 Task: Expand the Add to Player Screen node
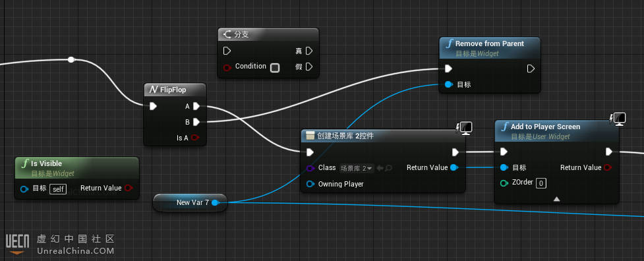pos(556,199)
